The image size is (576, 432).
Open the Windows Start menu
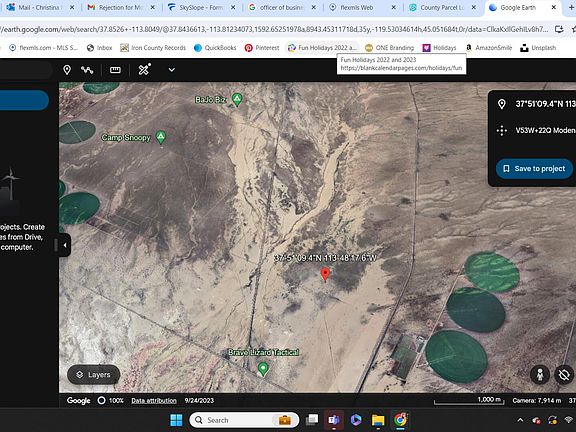pos(176,420)
